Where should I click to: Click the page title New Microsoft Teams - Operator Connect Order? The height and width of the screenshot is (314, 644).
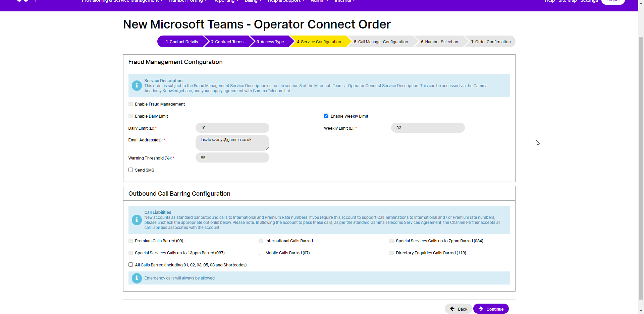pos(257,24)
